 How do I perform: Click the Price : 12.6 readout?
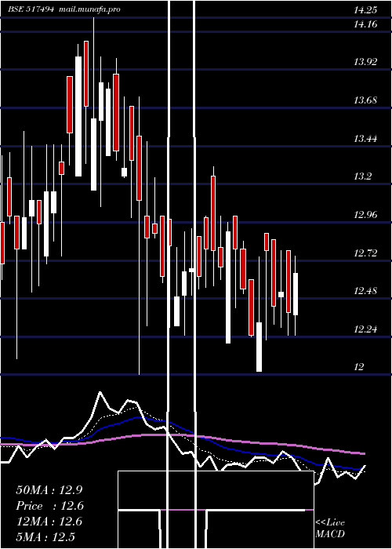50,506
